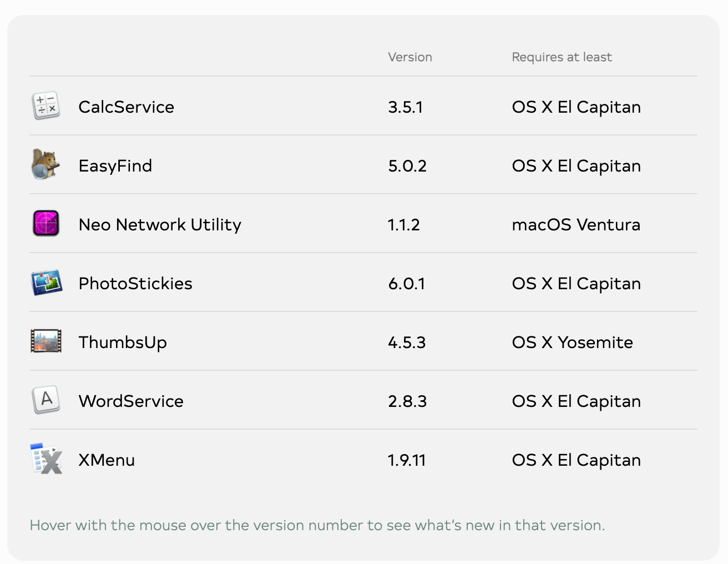Screen dimensions: 728x564
Task: Click the WordService letter A icon
Action: tap(46, 400)
